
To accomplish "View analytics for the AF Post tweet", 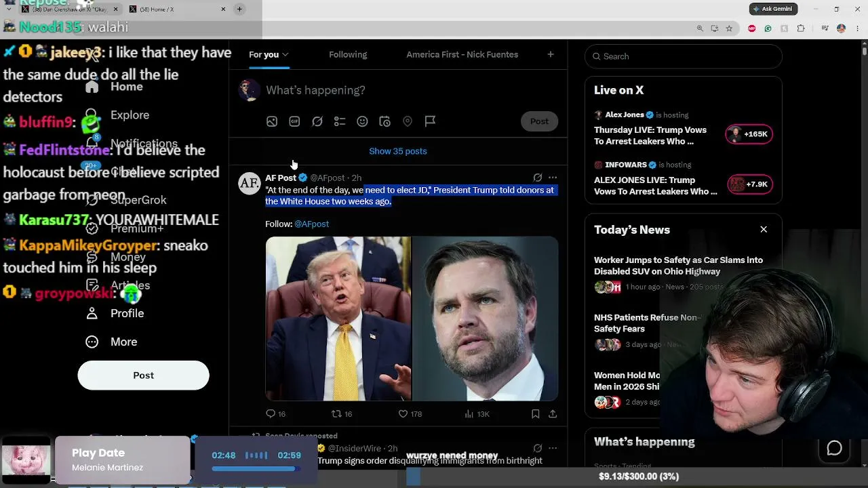I will (477, 413).
